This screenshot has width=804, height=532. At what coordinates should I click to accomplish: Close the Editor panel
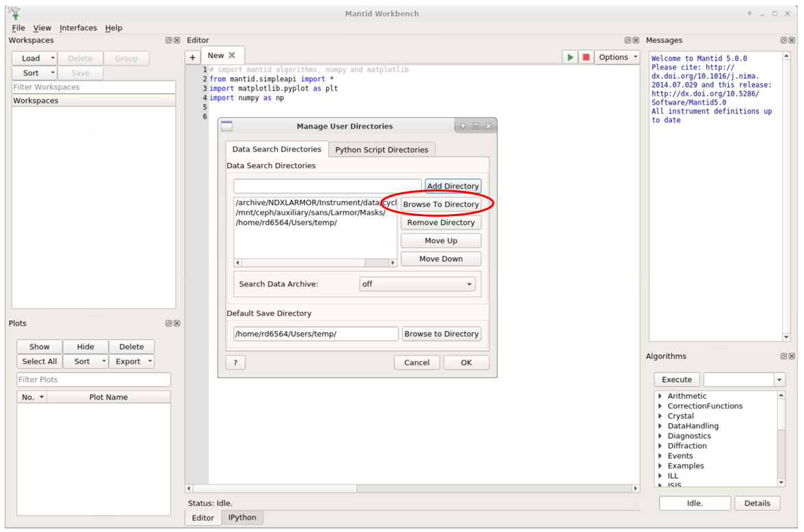coord(636,40)
